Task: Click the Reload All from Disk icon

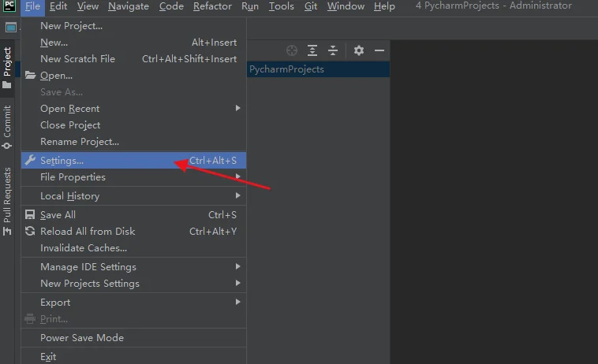Action: [x=30, y=231]
